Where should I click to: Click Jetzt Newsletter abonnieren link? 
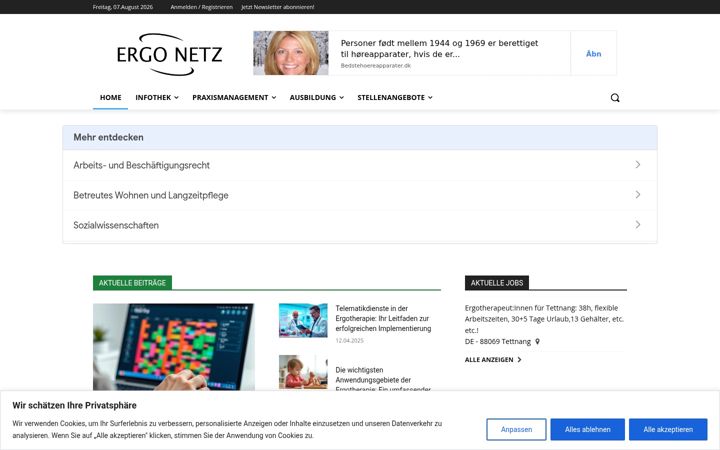coord(277,7)
